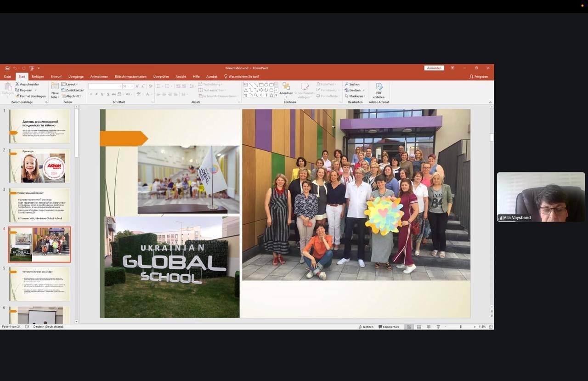Toggle Kommentare pane in status bar
The image size is (588, 381).
point(389,327)
